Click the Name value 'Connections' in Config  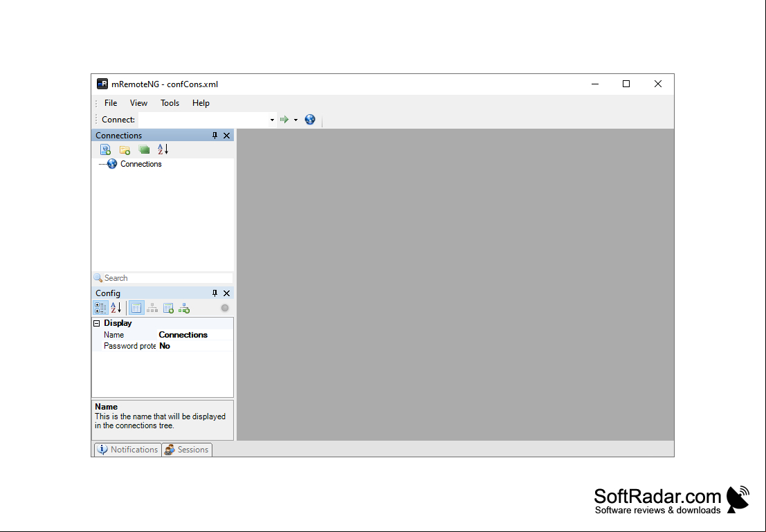point(183,335)
